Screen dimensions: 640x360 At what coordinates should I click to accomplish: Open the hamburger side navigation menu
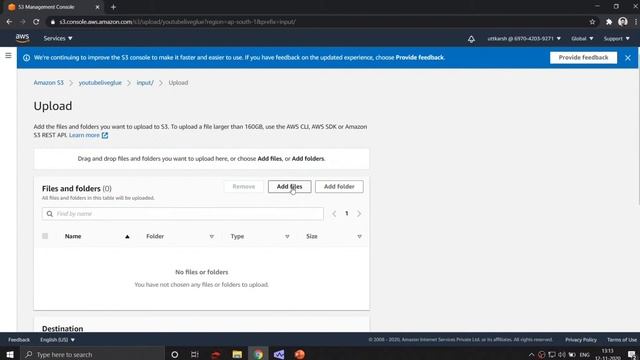coord(8,55)
